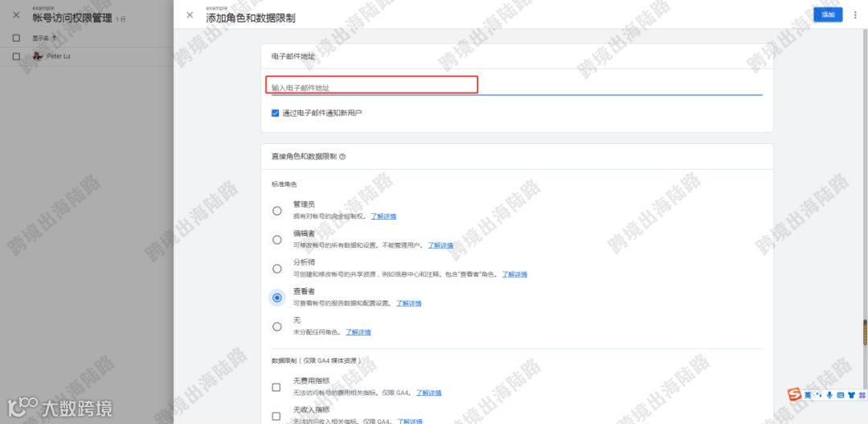
Task: Sort by 显示名 column arrow
Action: coord(54,39)
